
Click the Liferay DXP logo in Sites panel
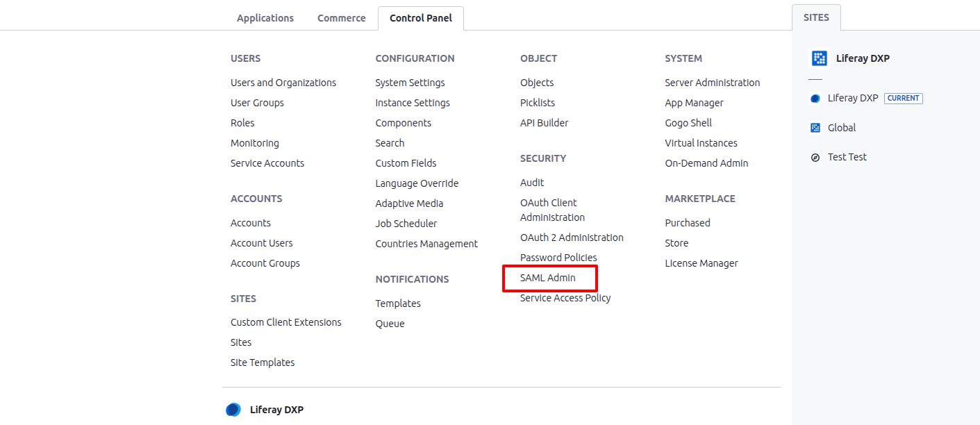point(820,58)
